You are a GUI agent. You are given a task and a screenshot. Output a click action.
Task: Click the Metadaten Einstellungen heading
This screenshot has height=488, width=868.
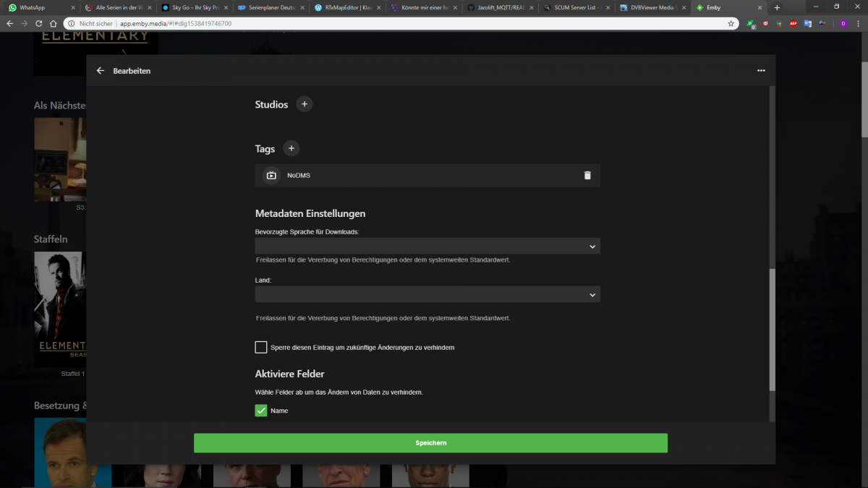310,213
